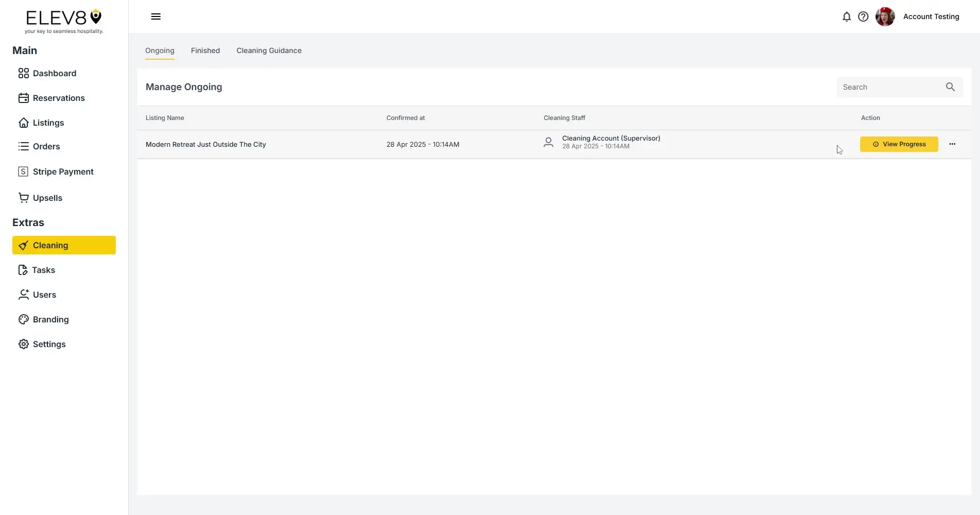Screen dimensions: 980x515
Task: Open the Account Testing profile menu
Action: coord(932,16)
